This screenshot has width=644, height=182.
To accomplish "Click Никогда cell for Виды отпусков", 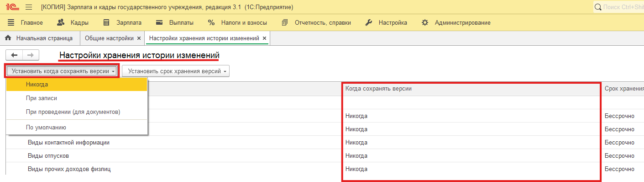I will click(471, 155).
